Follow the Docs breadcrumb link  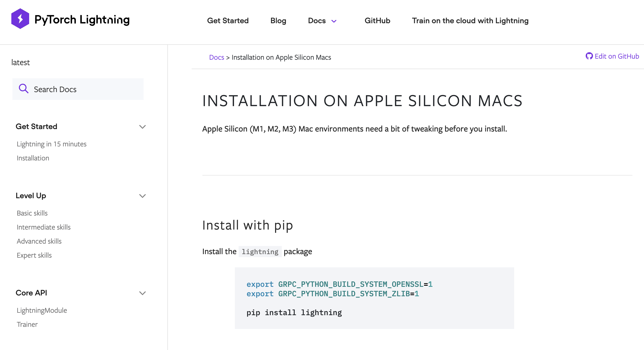tap(217, 57)
